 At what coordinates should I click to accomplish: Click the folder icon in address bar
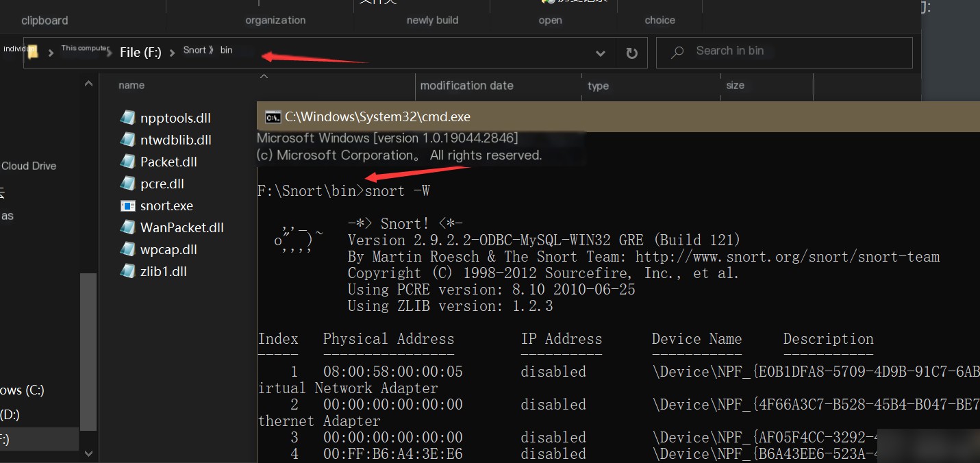coord(32,52)
